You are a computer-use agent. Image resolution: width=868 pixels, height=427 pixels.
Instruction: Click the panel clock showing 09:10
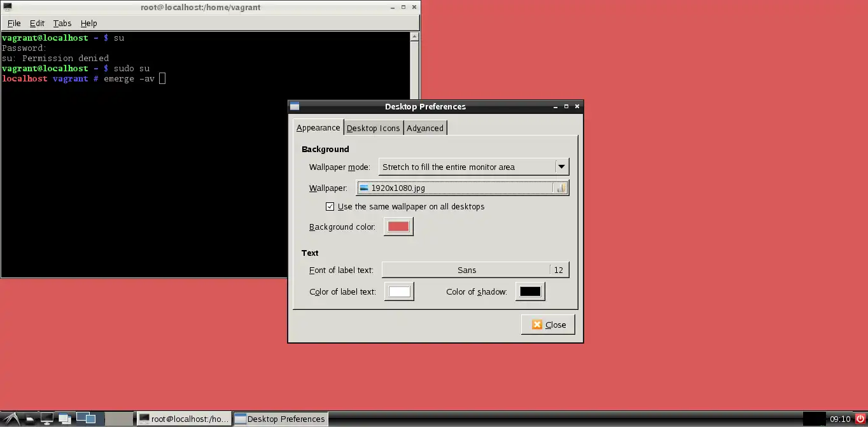point(840,419)
